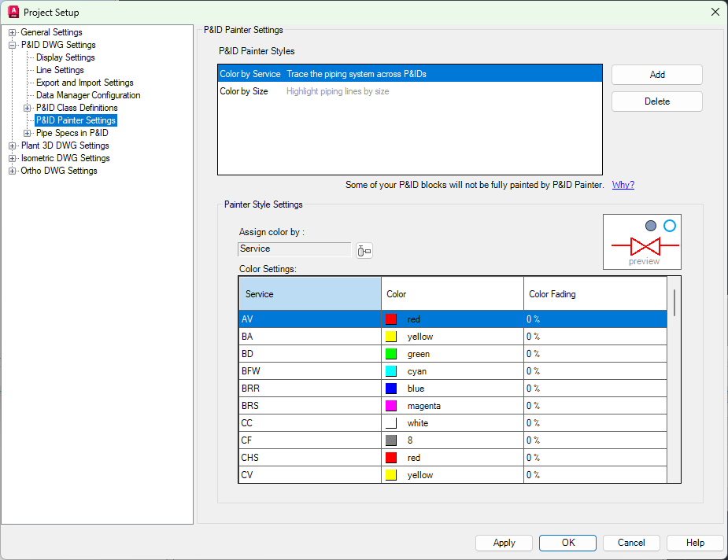728x560 pixels.
Task: Select Display Settings in the tree
Action: pos(65,57)
